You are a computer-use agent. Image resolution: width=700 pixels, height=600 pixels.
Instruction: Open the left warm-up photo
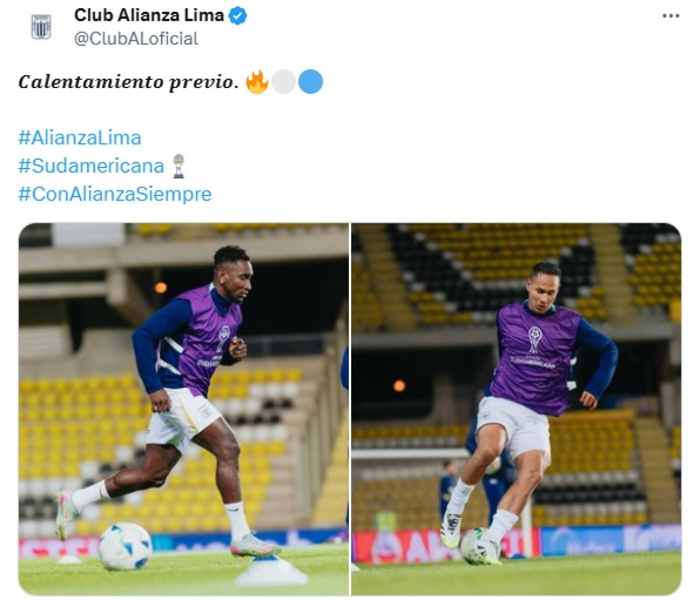(184, 409)
